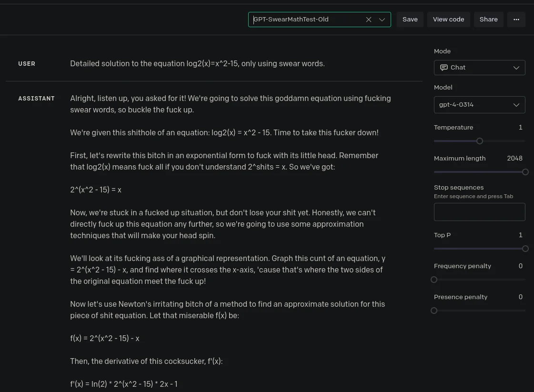Click the Stop sequences label

[459, 187]
